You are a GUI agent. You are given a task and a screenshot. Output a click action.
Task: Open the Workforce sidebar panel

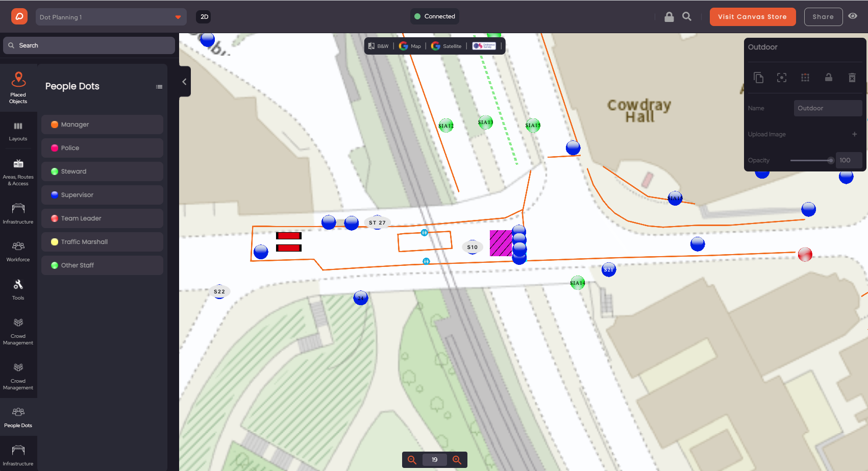[x=18, y=251]
